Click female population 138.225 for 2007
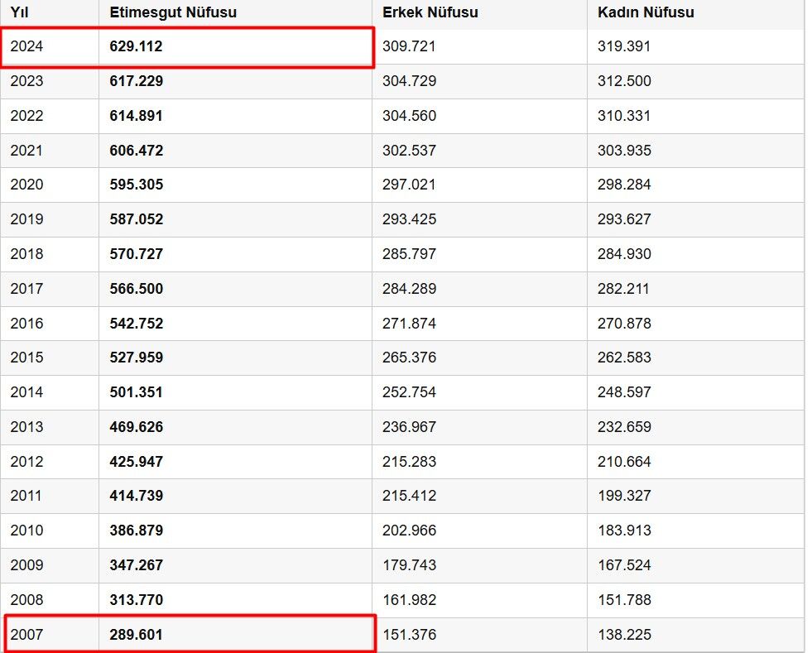Image resolution: width=812 pixels, height=653 pixels. [624, 634]
